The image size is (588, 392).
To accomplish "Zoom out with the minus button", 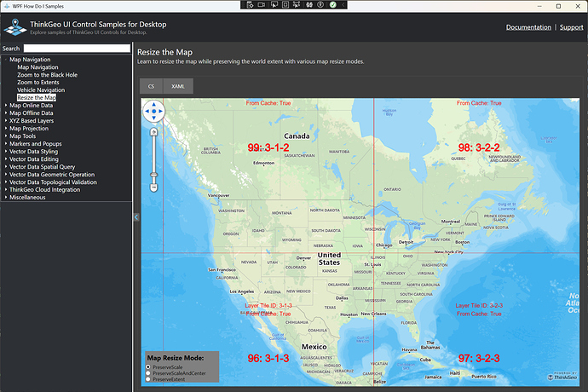I will [153, 187].
